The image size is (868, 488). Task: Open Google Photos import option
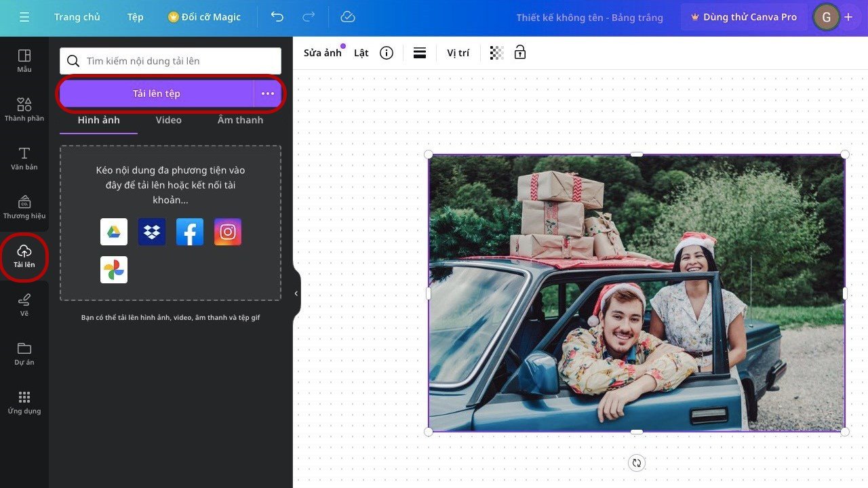pos(114,270)
